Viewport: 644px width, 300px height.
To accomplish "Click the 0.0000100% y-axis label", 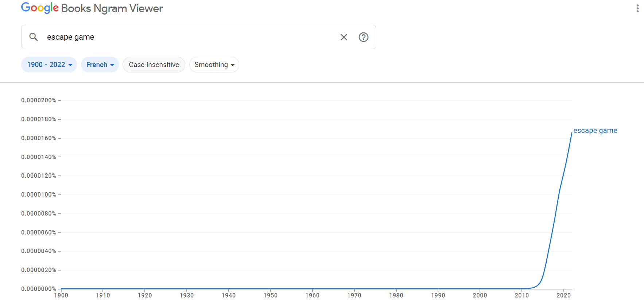I will coord(39,194).
